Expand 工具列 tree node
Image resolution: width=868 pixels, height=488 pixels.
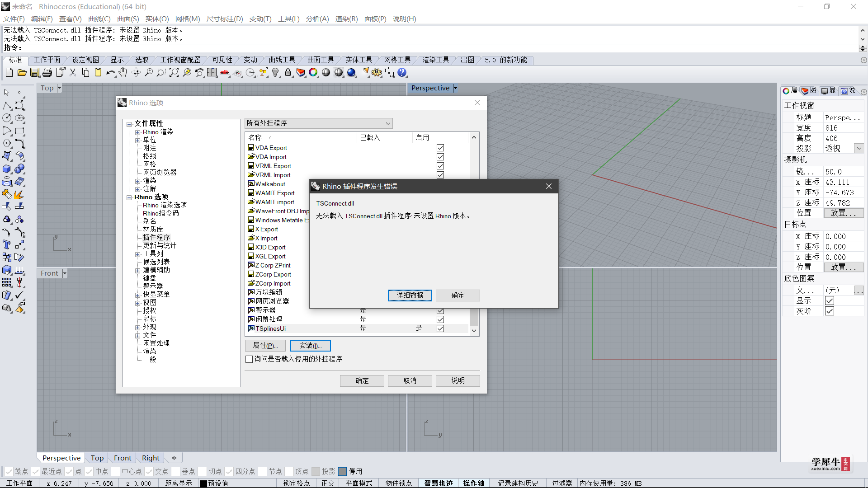(x=138, y=254)
